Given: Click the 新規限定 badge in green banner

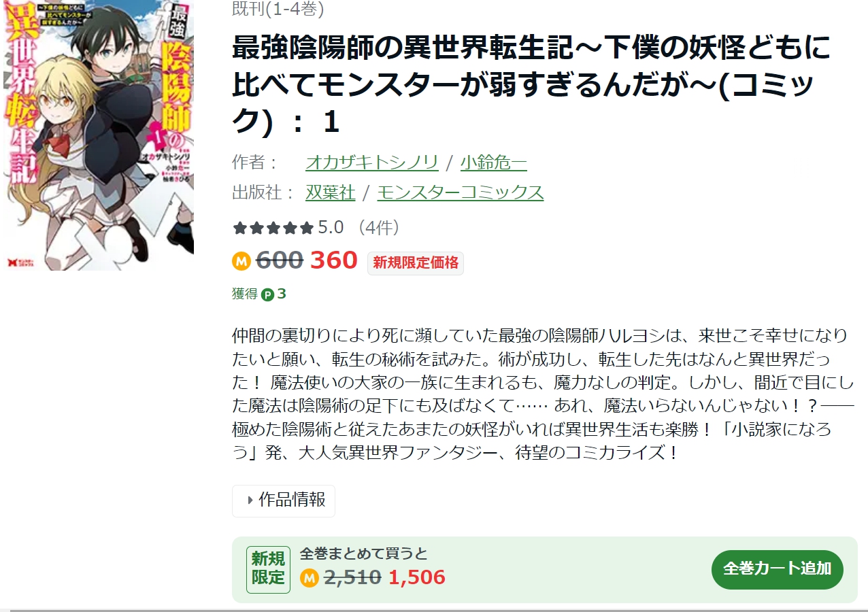Looking at the screenshot, I should click(x=268, y=568).
